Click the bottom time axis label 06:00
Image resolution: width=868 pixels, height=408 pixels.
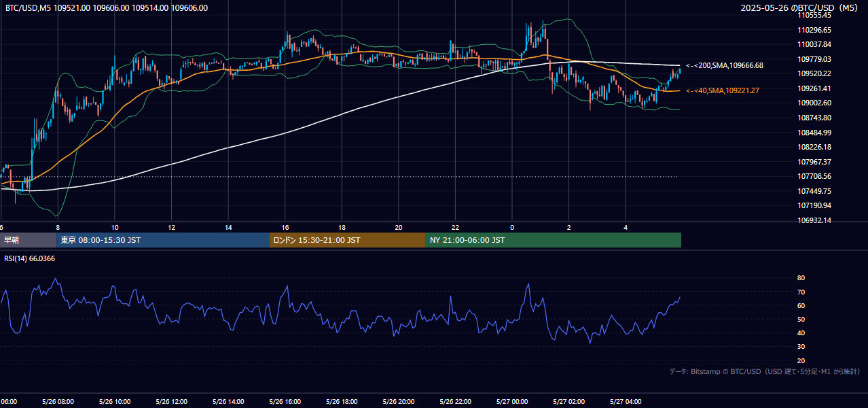click(8, 401)
